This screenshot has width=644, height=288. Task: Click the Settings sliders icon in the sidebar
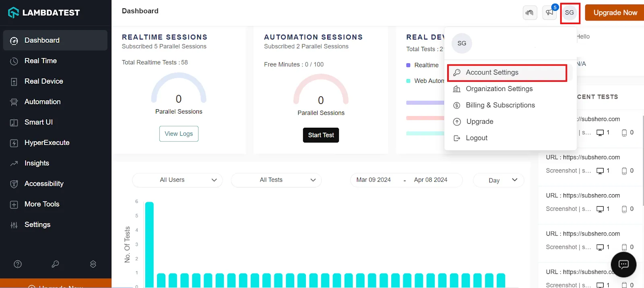(14, 225)
